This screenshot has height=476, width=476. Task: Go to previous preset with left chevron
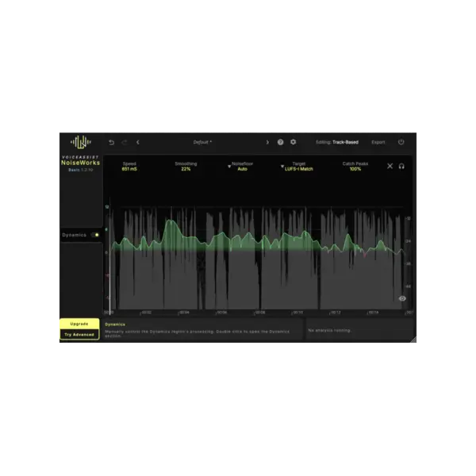pyautogui.click(x=138, y=142)
